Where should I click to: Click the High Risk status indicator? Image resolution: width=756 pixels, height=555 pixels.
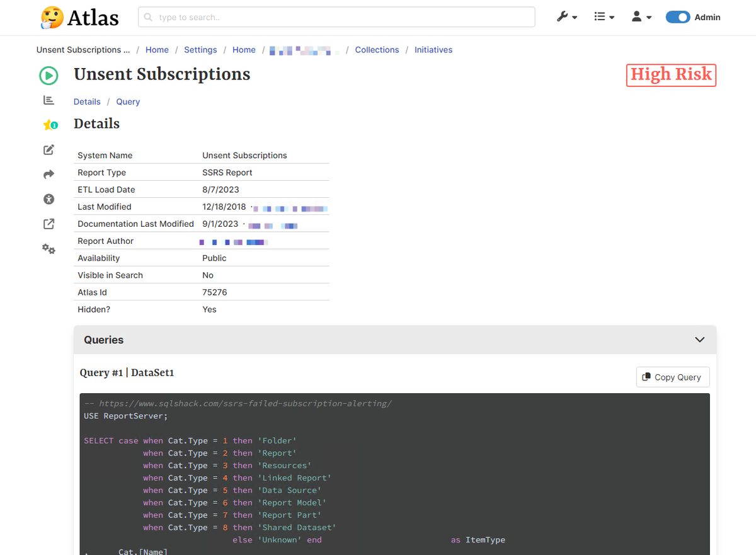[x=670, y=75]
